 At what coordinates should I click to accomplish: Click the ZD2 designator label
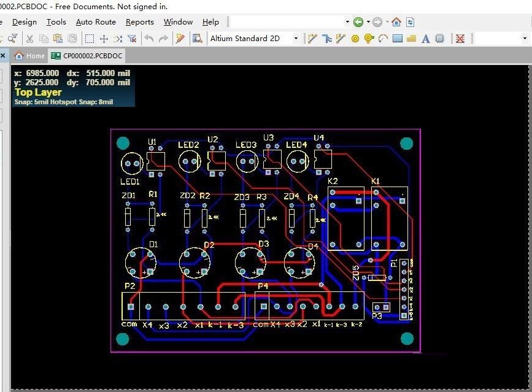[188, 196]
